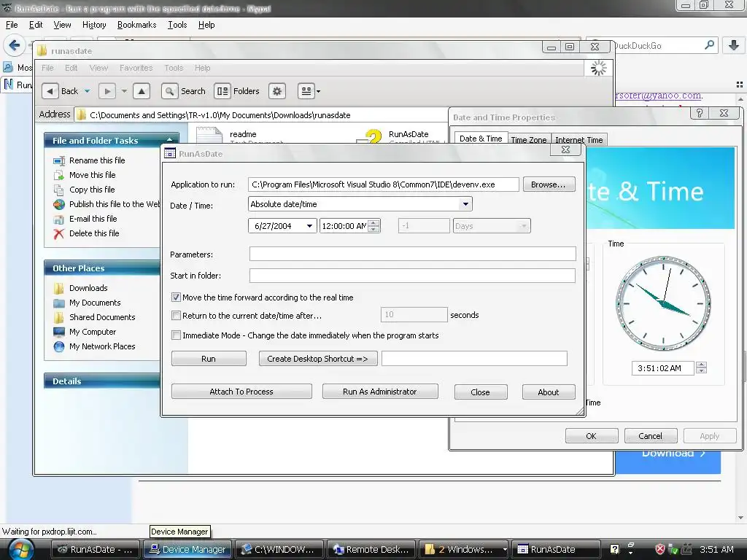This screenshot has width=747, height=560.
Task: Enable the Immediate Mode checkbox
Action: coord(177,335)
